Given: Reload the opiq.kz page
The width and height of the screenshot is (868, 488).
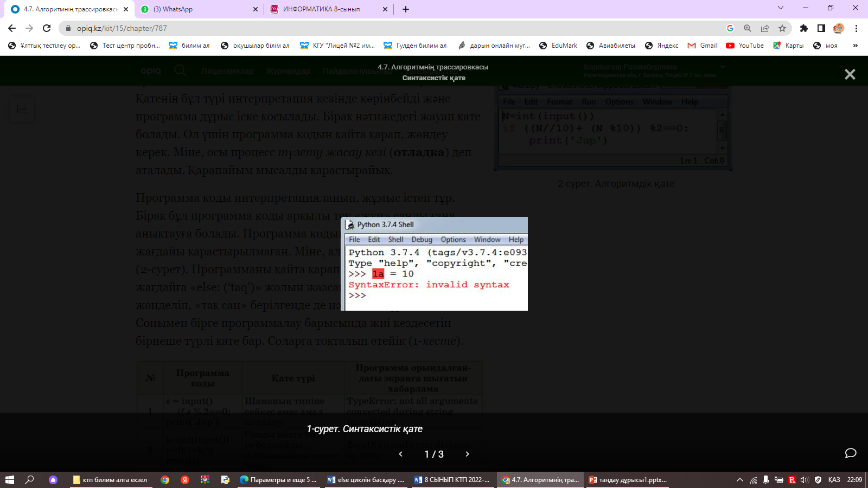Looking at the screenshot, I should point(47,28).
